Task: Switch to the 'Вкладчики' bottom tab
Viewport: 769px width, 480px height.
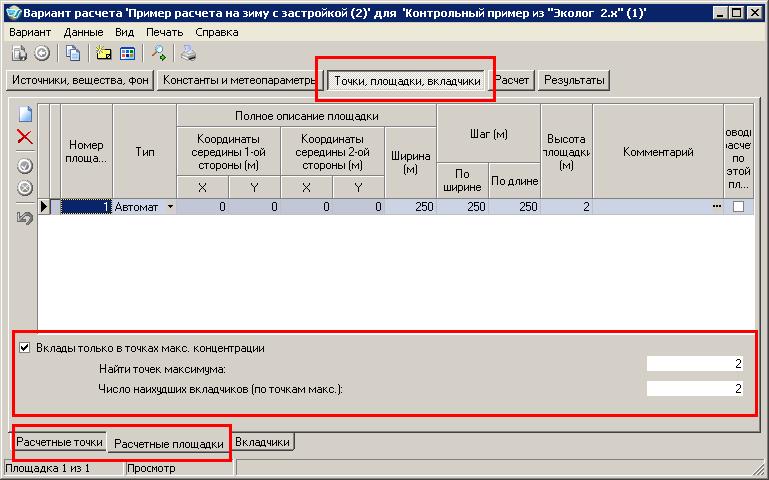Action: (x=263, y=441)
